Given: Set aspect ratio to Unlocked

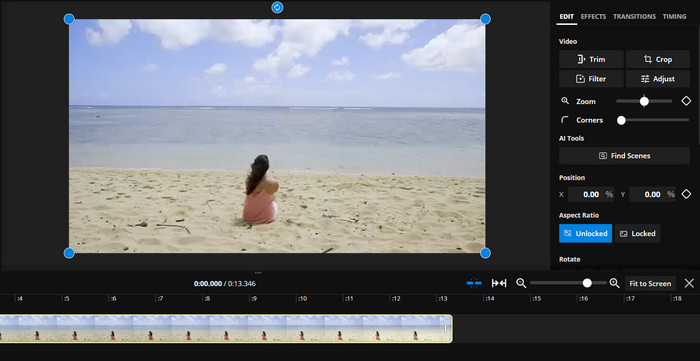Looking at the screenshot, I should (x=585, y=233).
